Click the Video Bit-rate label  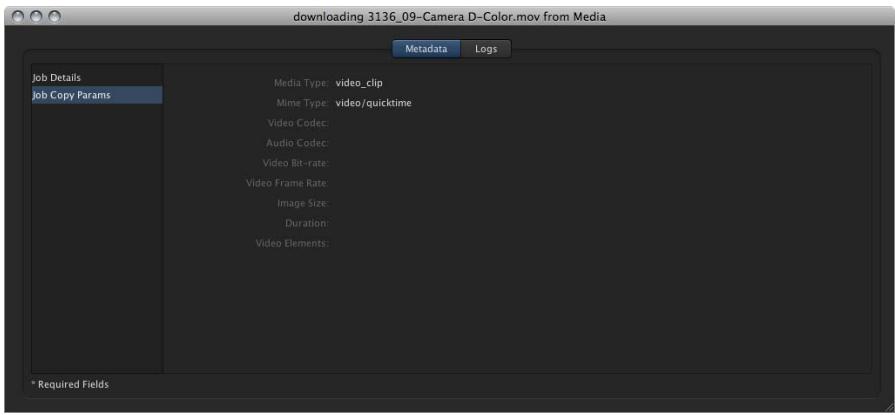click(296, 163)
